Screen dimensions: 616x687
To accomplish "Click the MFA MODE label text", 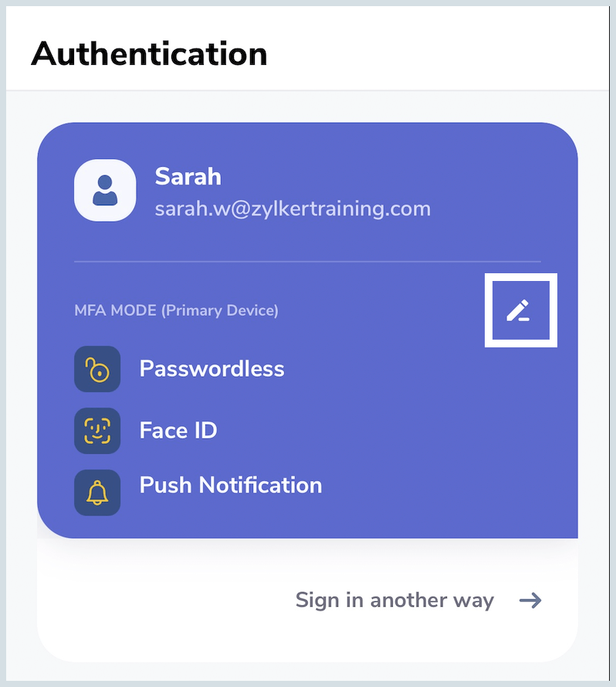I will tap(116, 311).
